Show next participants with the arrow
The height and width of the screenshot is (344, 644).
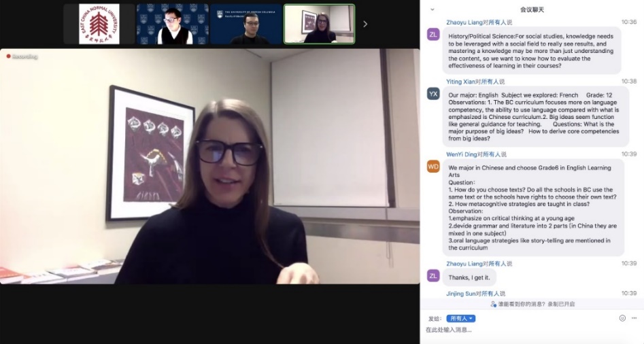coord(365,24)
